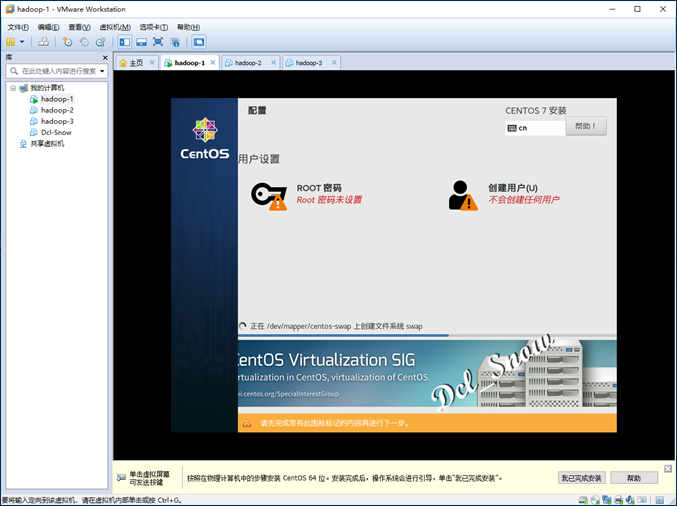
Task: Click the Unity mode toolbar icon
Action: point(175,42)
